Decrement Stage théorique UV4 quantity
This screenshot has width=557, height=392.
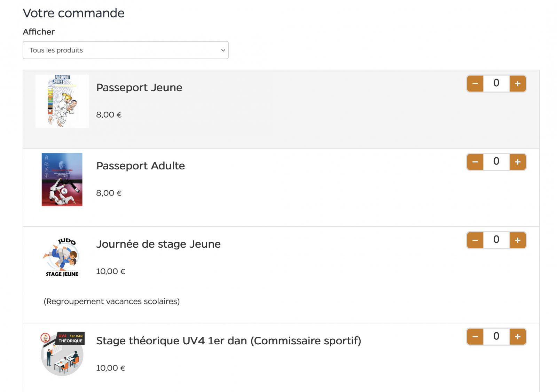click(x=475, y=337)
